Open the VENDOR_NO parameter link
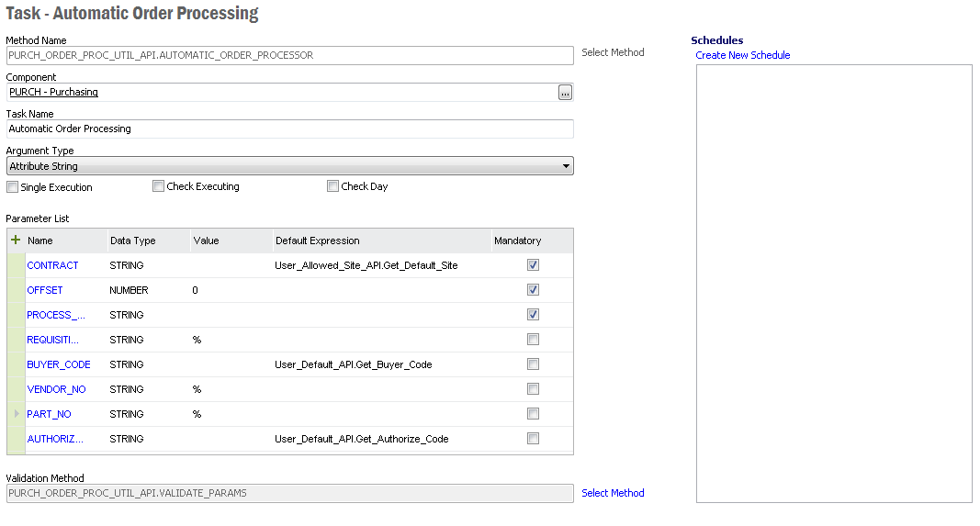 pos(56,389)
